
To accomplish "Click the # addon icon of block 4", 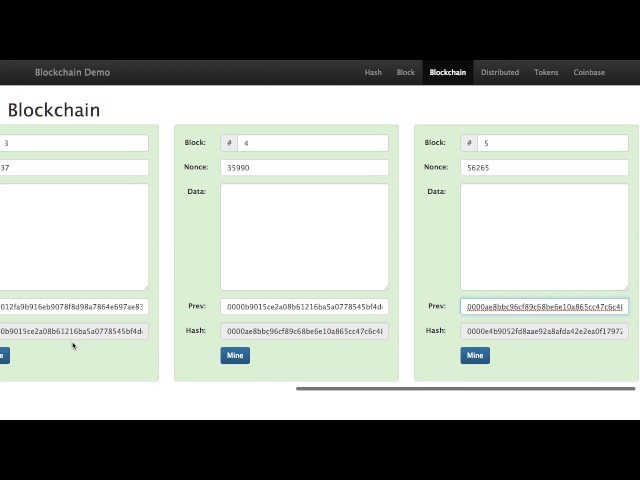I will [229, 143].
